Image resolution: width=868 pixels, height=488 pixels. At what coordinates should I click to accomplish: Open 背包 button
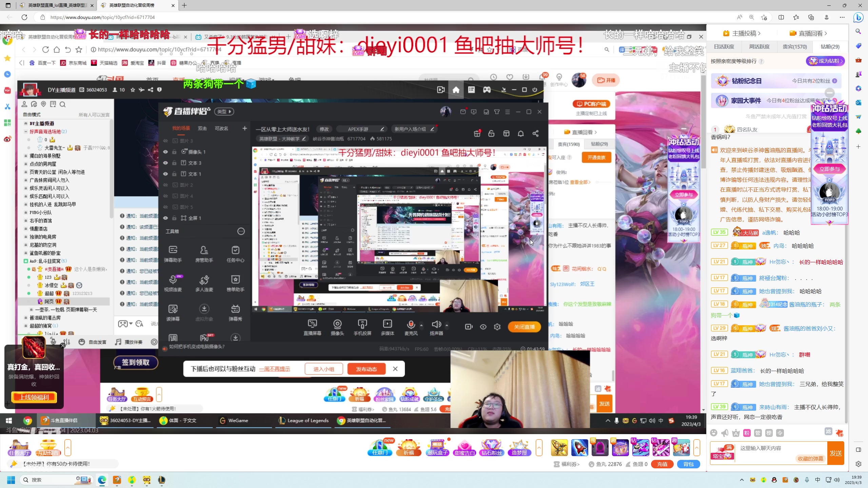(688, 464)
